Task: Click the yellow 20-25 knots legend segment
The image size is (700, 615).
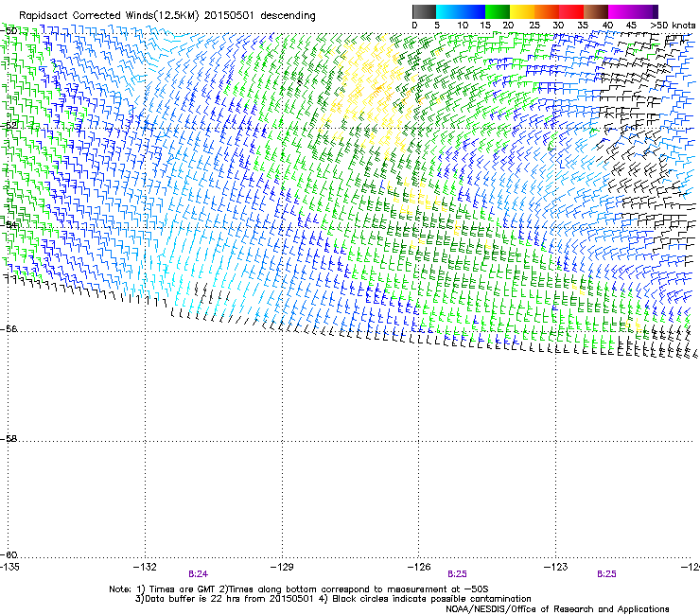Action: click(522, 11)
